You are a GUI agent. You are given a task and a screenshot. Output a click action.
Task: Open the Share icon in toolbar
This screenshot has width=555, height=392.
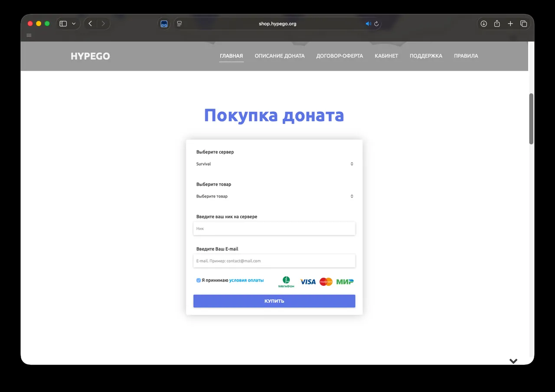pos(497,24)
